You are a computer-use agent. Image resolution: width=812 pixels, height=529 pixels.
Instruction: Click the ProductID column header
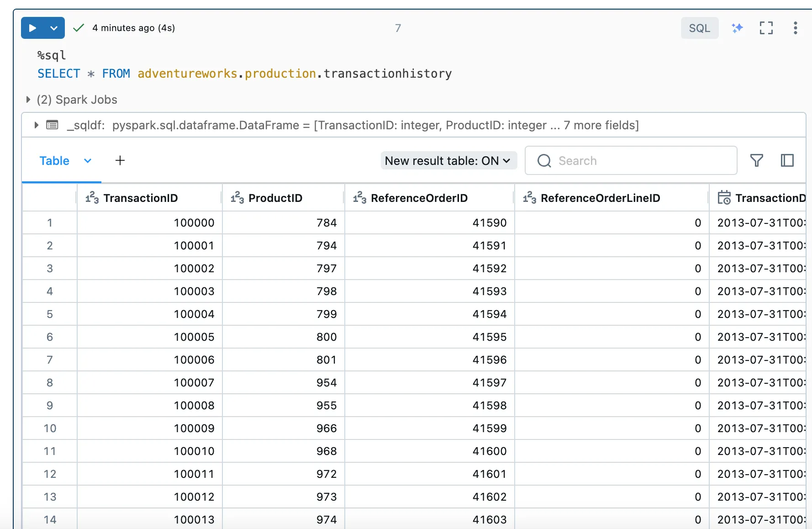click(275, 198)
